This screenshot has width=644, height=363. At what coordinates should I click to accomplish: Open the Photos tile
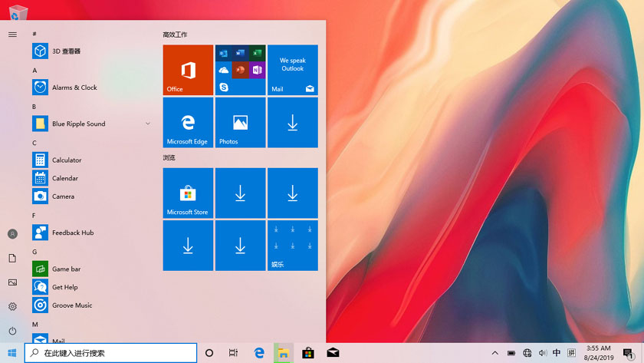(240, 123)
